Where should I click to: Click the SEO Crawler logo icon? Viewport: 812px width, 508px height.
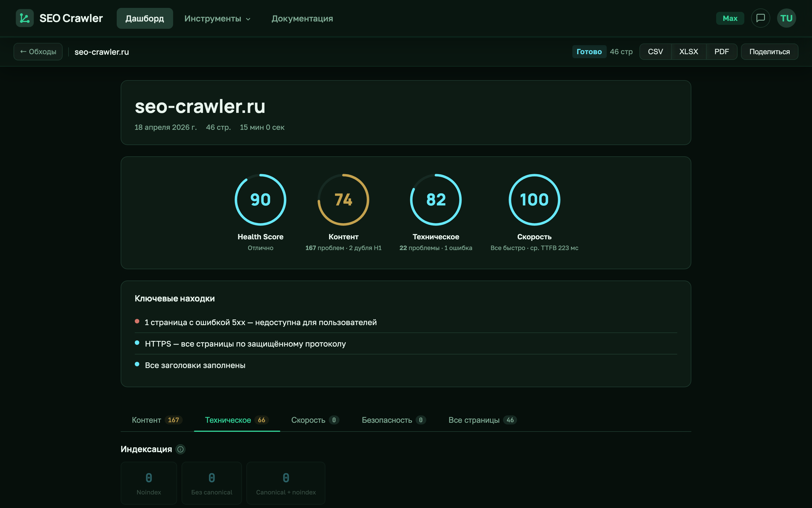pyautogui.click(x=25, y=18)
